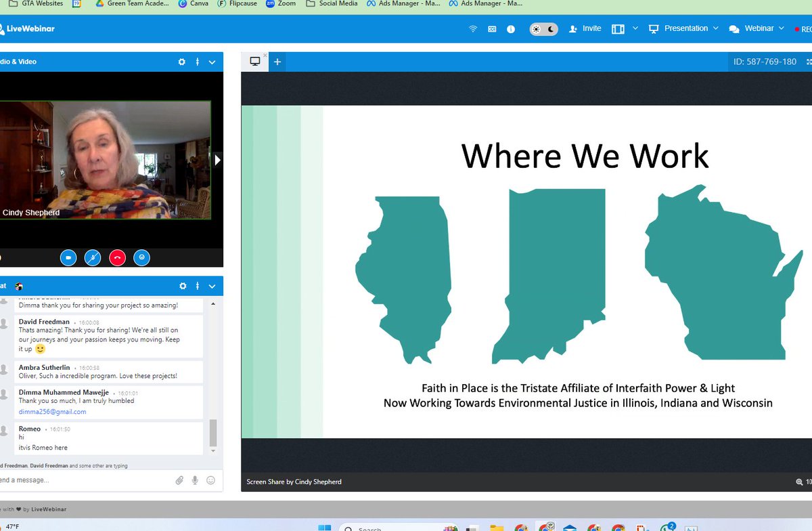This screenshot has height=531, width=812.
Task: Open the Mail app in taskbar
Action: tap(570, 527)
